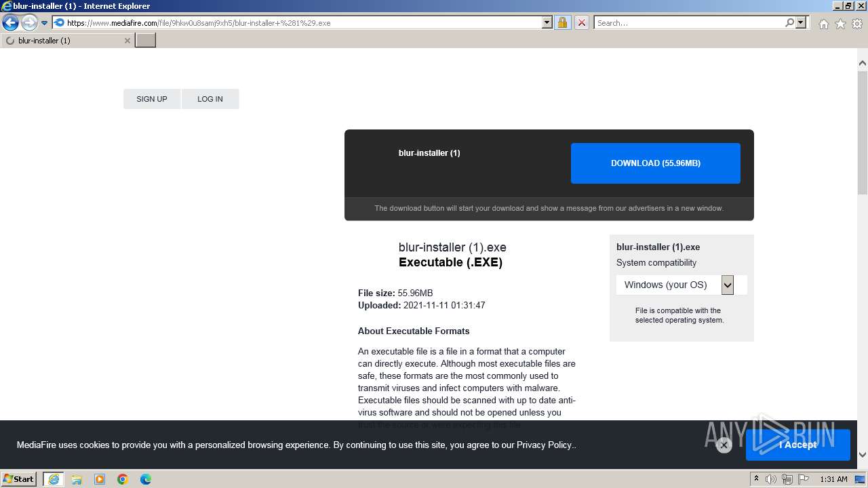This screenshot has width=868, height=488.
Task: Click the DOWNLOAD (55.96MB) button
Action: [x=656, y=163]
